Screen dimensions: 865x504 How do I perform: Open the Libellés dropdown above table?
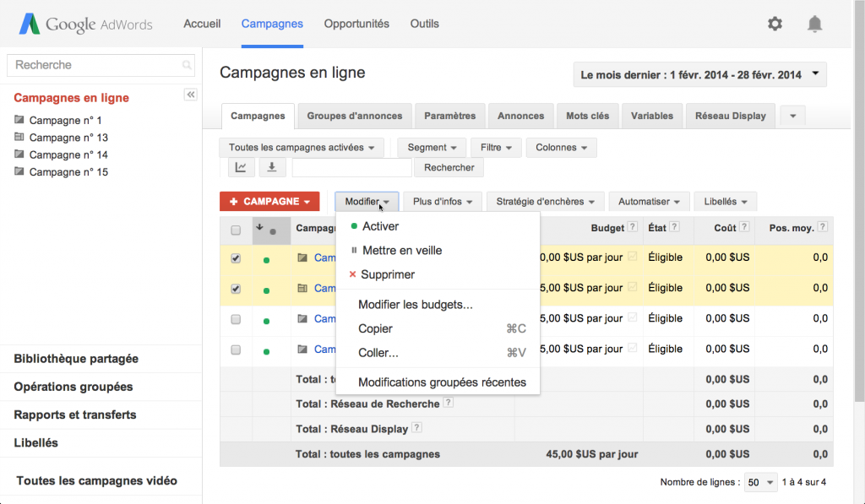click(x=726, y=201)
